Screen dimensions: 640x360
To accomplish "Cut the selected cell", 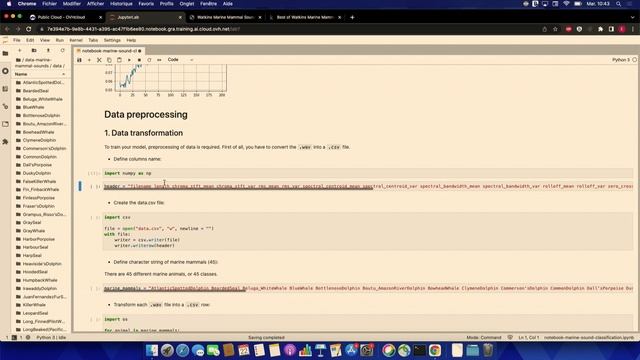I will tap(99, 60).
